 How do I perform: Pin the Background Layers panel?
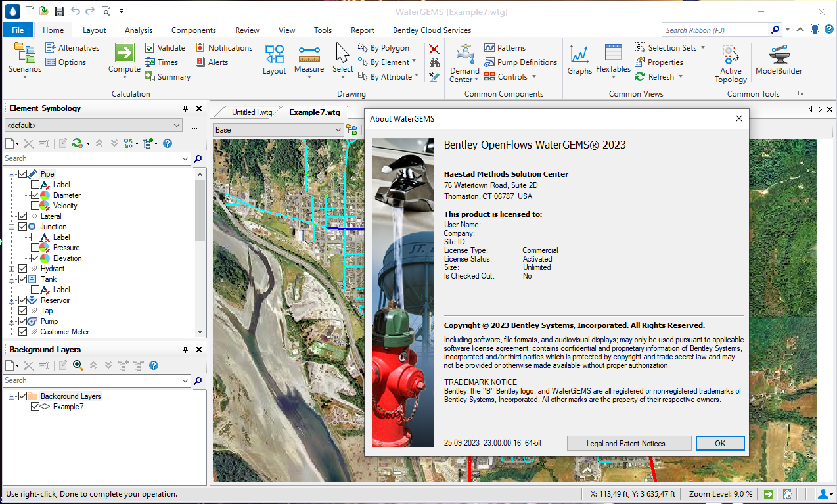coord(185,350)
